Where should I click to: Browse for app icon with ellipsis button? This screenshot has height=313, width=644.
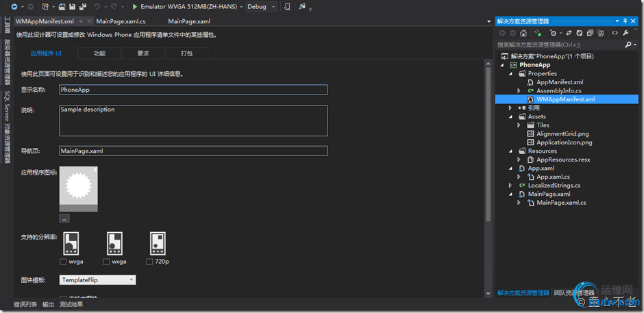tap(64, 218)
